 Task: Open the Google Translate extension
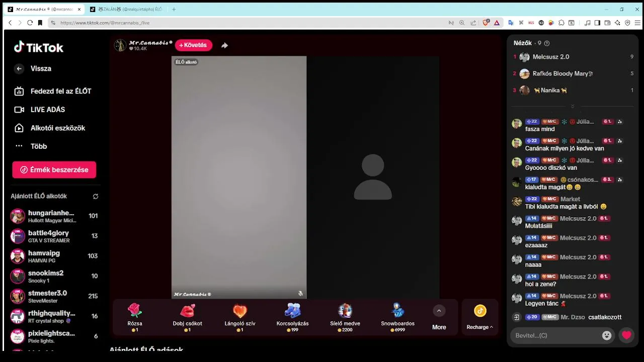click(x=511, y=23)
